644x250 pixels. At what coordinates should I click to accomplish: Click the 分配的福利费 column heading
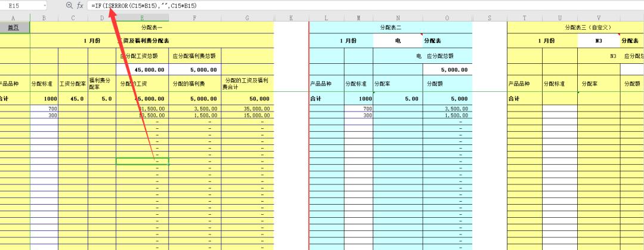tap(189, 84)
